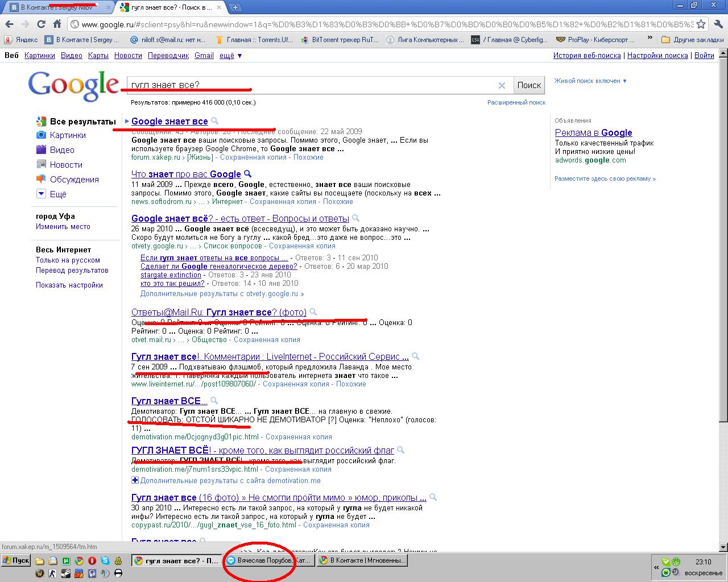
Task: Open the 'Другие закладки' bookmarks folder
Action: (x=693, y=40)
